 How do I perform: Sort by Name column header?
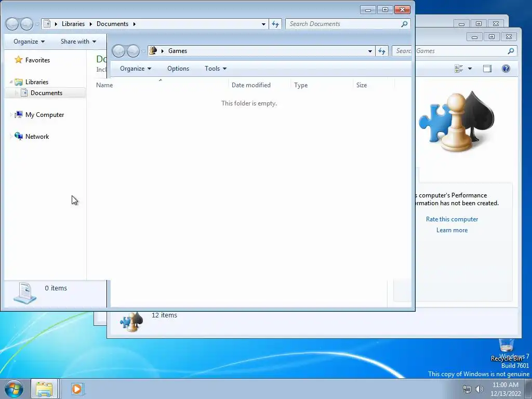[x=161, y=85]
